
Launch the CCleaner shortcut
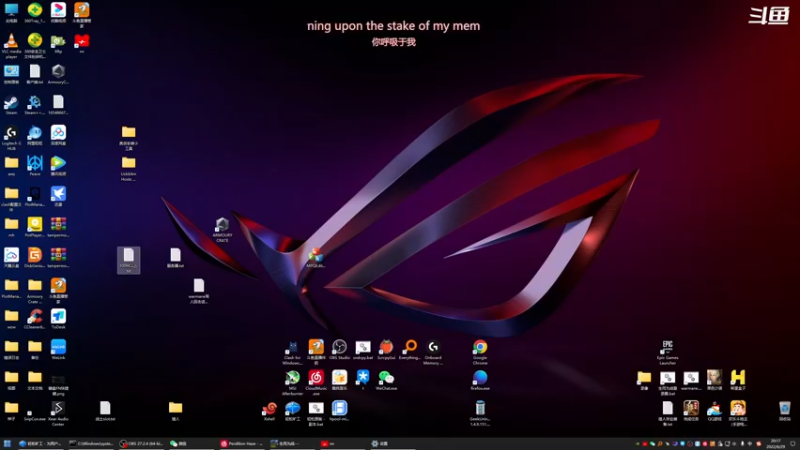click(x=35, y=319)
